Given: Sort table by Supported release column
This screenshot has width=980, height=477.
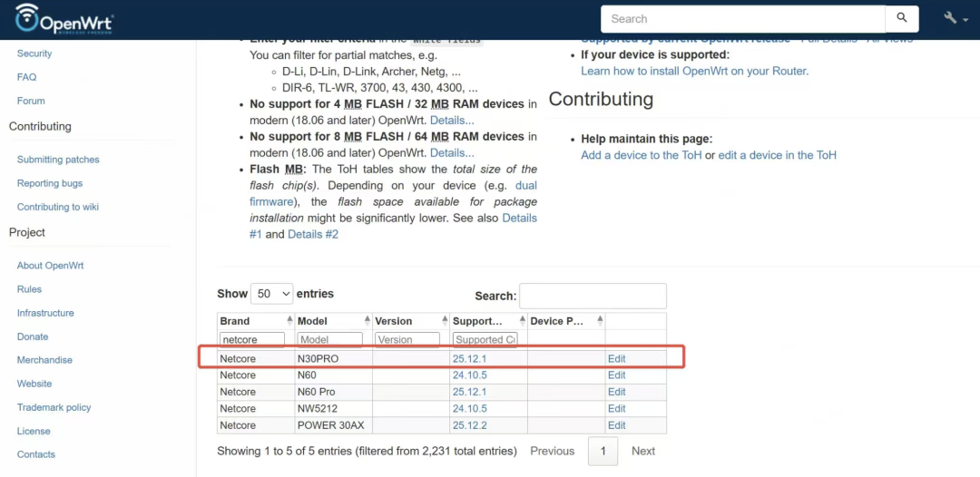Looking at the screenshot, I should [488, 321].
